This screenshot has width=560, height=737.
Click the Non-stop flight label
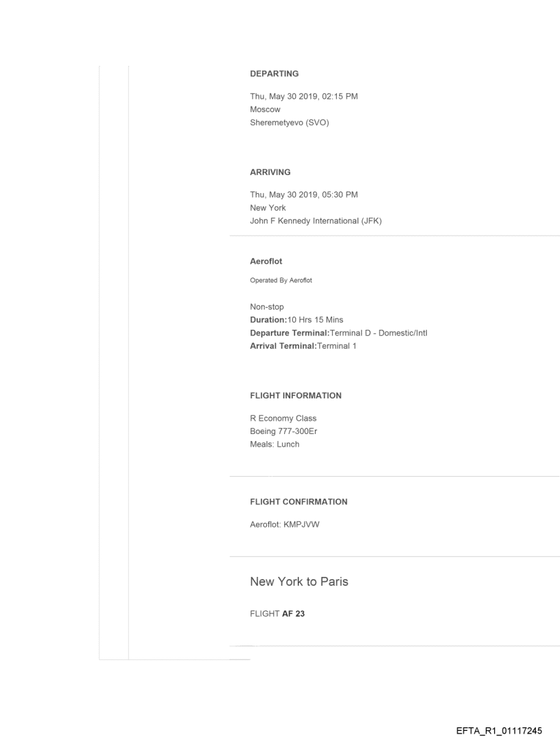pos(268,308)
